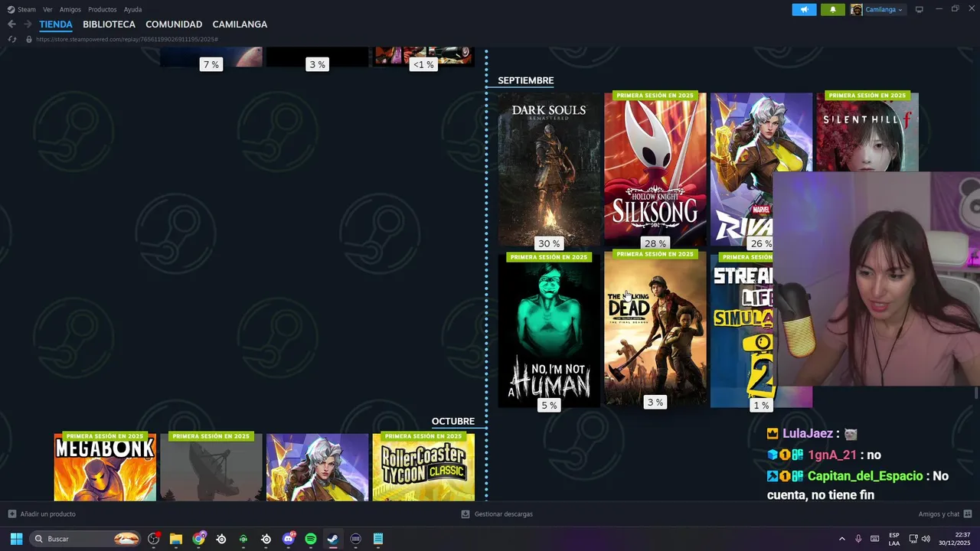
Task: Click the SEPTIEMBRE month heading
Action: [526, 80]
